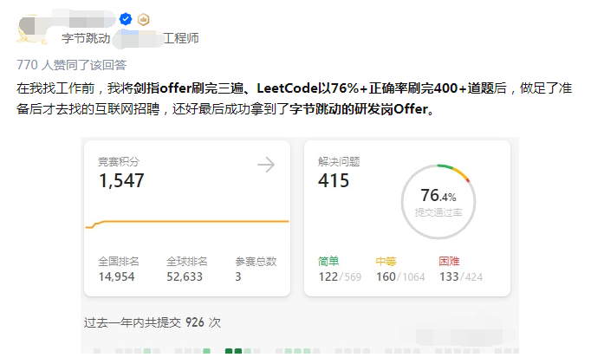591x364 pixels.
Task: Click the blurred user avatar
Action: (x=32, y=29)
